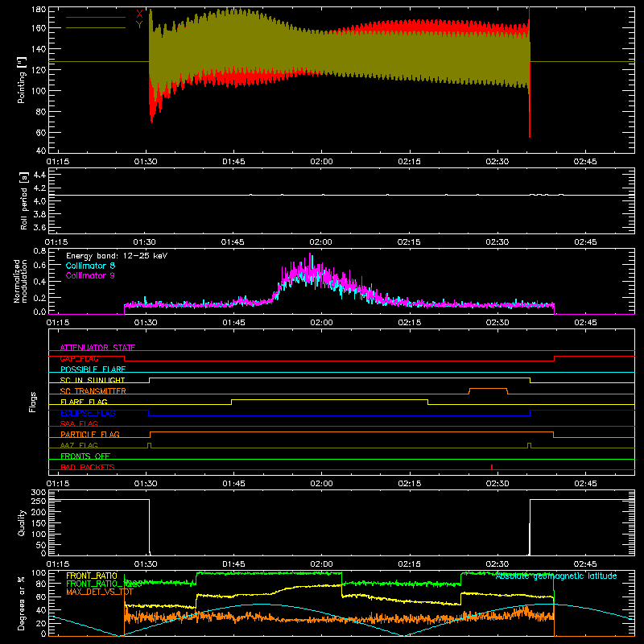644x644 pixels.
Task: Click the Collimator 8 legend entry
Action: pos(90,266)
